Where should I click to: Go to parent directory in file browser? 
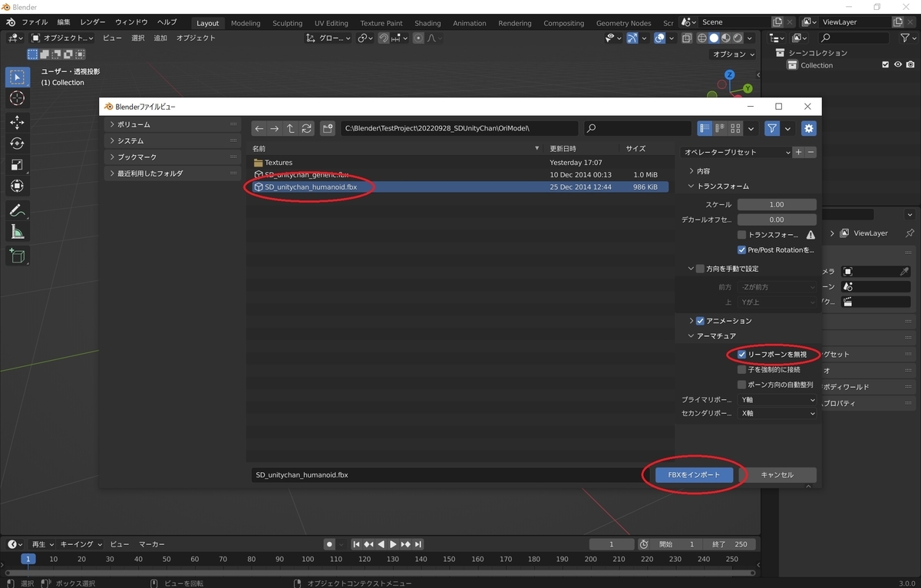(291, 128)
